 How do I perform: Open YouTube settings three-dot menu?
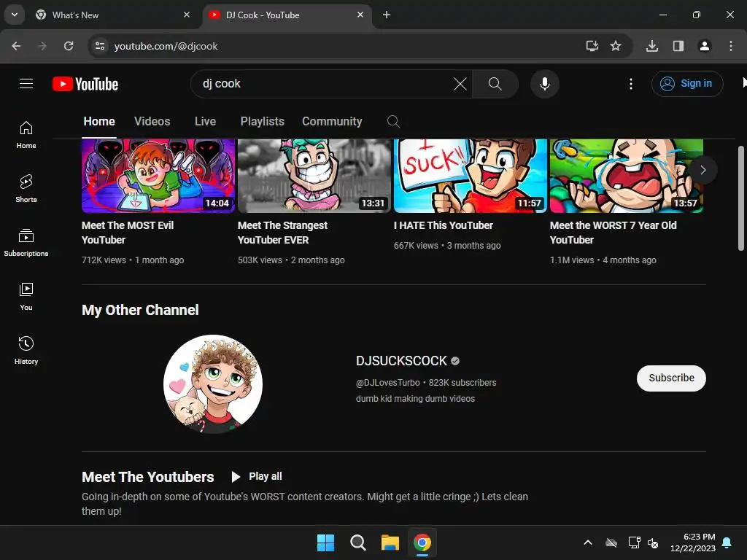[631, 84]
